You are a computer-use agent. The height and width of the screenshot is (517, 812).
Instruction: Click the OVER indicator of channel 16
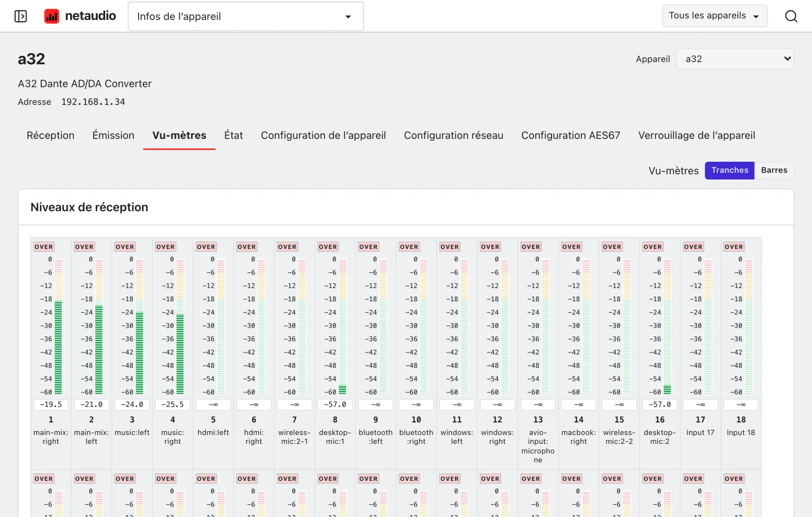click(653, 247)
